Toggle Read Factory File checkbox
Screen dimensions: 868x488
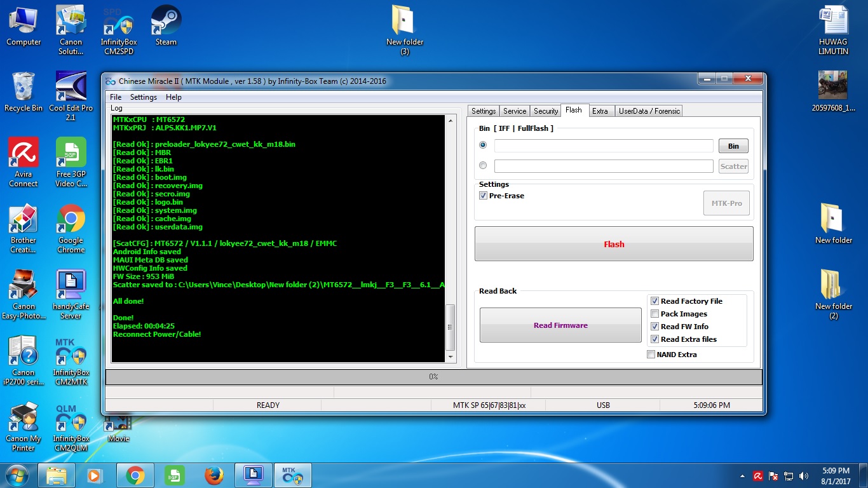[x=654, y=301]
